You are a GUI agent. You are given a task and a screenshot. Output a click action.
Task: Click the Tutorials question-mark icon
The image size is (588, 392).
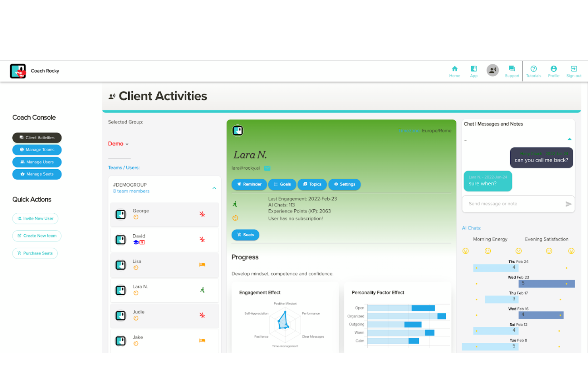point(534,71)
